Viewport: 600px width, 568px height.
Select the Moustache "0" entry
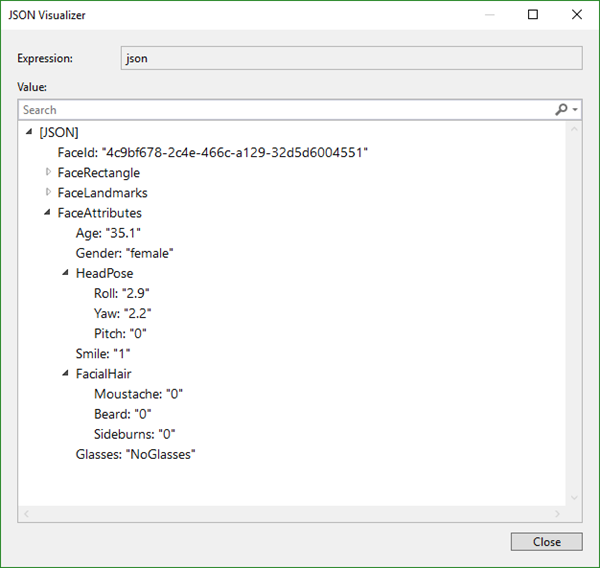tap(138, 394)
